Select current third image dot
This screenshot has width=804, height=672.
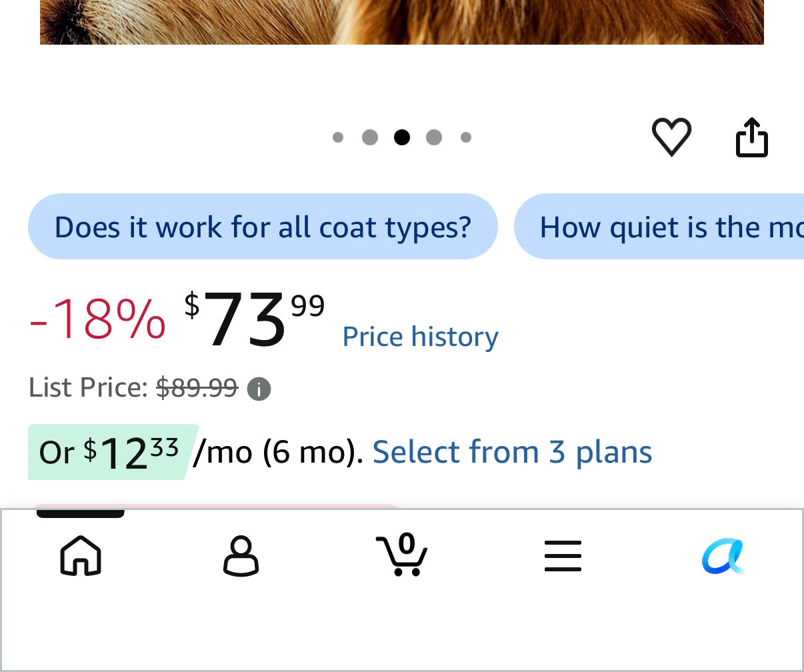[x=402, y=137]
